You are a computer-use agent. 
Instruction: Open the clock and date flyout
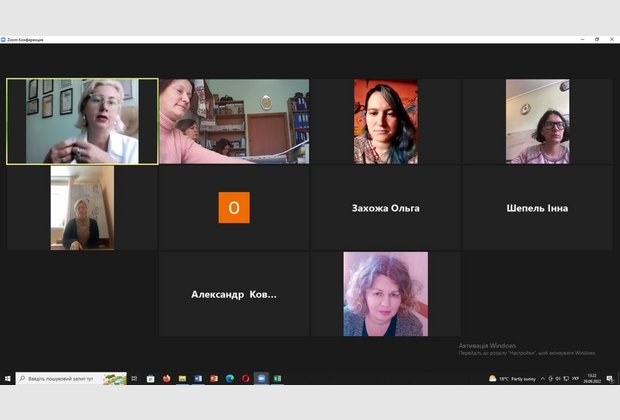[x=591, y=379]
